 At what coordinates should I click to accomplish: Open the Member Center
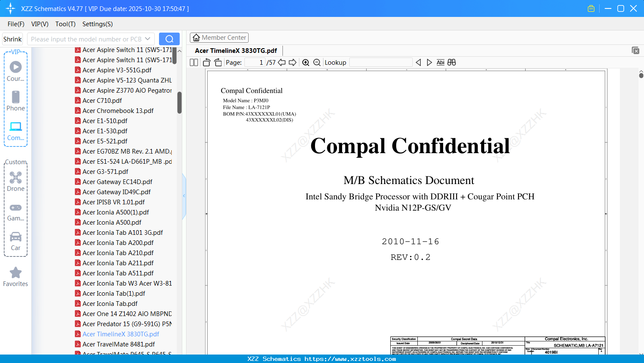pos(219,38)
